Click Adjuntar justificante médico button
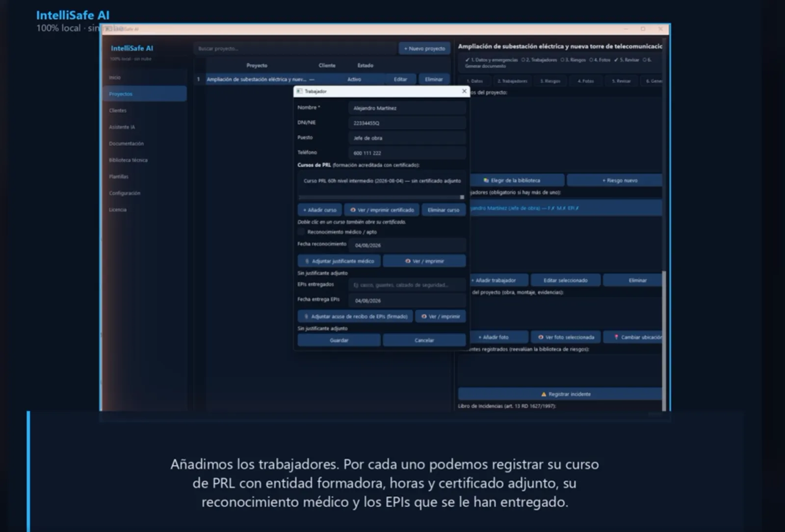Screen dimensions: 785x532 click(x=339, y=261)
